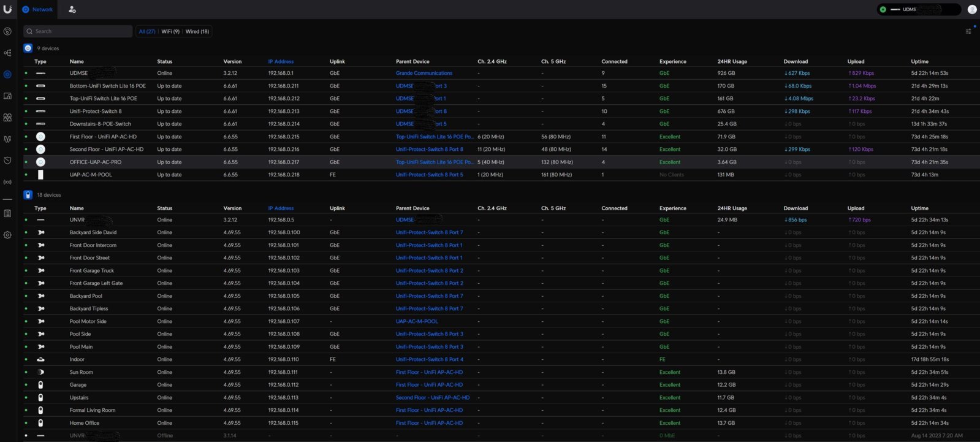Open the Grande Communications parent device link
The image size is (980, 442).
[424, 73]
